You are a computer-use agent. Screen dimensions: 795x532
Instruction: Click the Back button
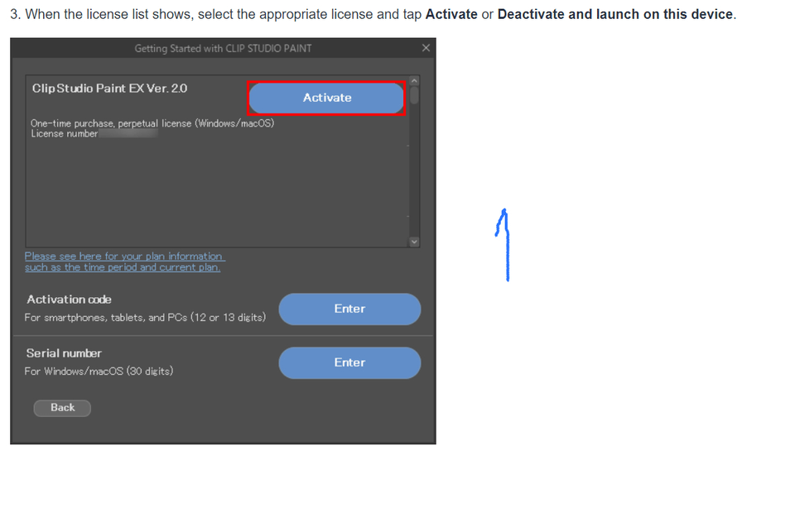pos(62,408)
